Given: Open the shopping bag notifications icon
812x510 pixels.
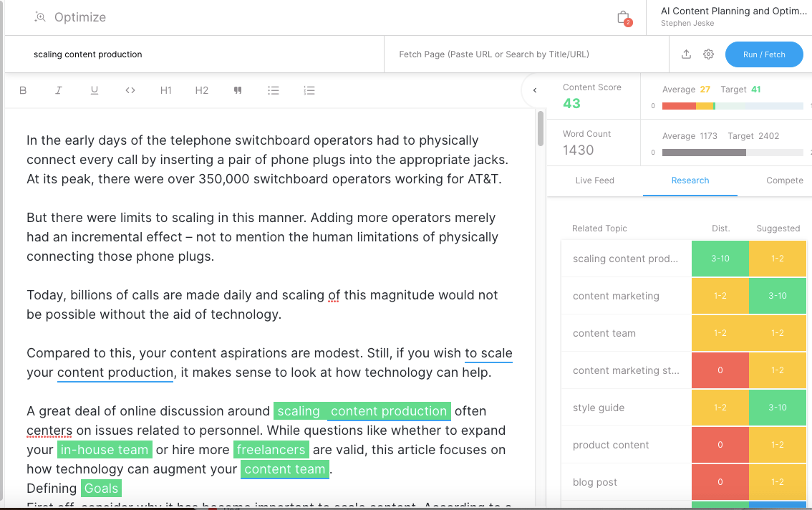Looking at the screenshot, I should (x=623, y=18).
